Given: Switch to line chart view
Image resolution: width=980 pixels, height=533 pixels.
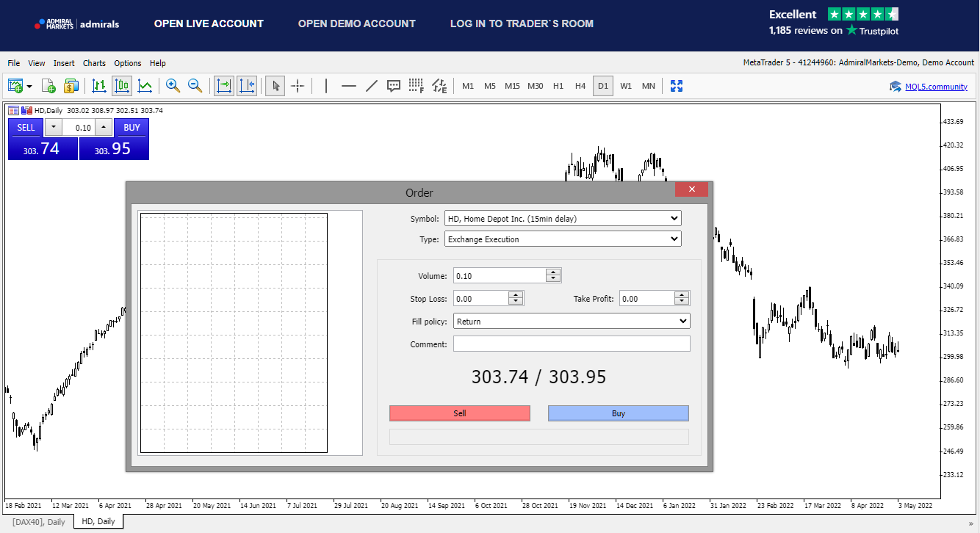Looking at the screenshot, I should (145, 86).
